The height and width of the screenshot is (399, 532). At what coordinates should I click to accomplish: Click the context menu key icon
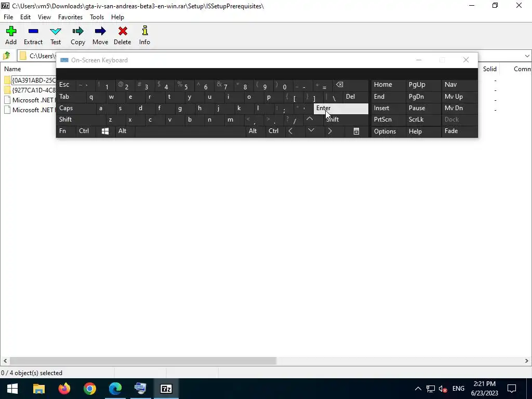(x=356, y=131)
